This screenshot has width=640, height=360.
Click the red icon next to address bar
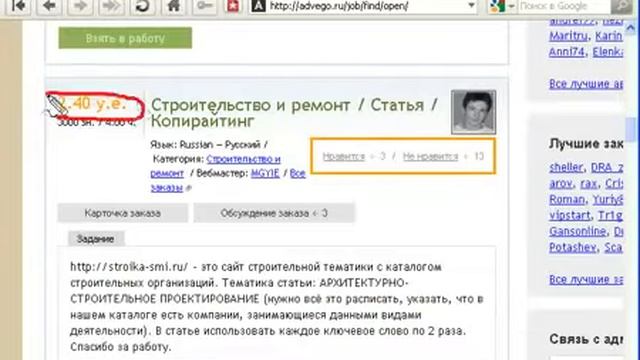(x=233, y=6)
